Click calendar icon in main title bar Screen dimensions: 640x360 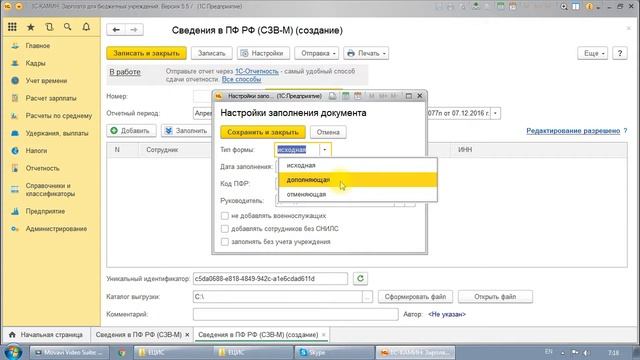[513, 7]
